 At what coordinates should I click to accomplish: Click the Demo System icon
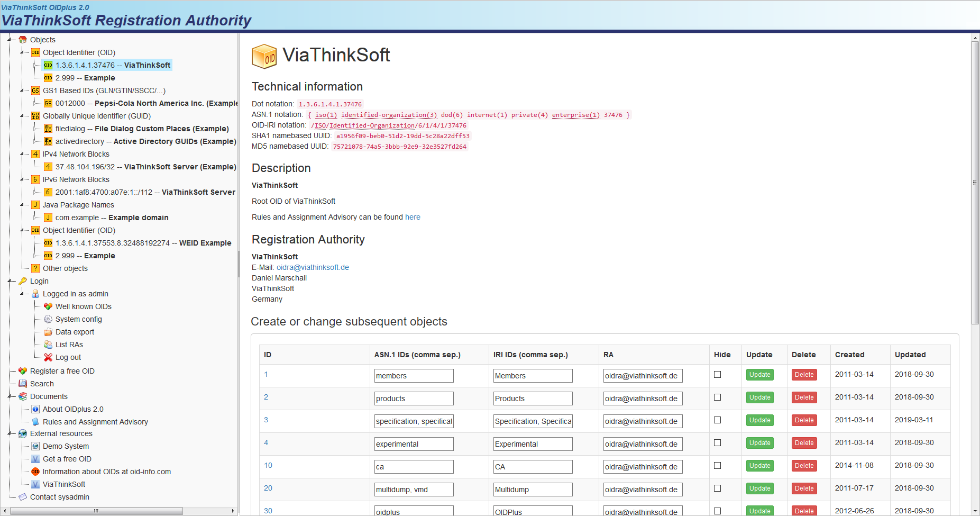pos(35,446)
